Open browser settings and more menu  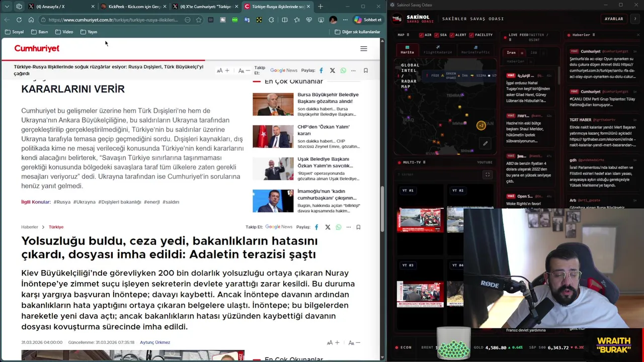click(345, 20)
